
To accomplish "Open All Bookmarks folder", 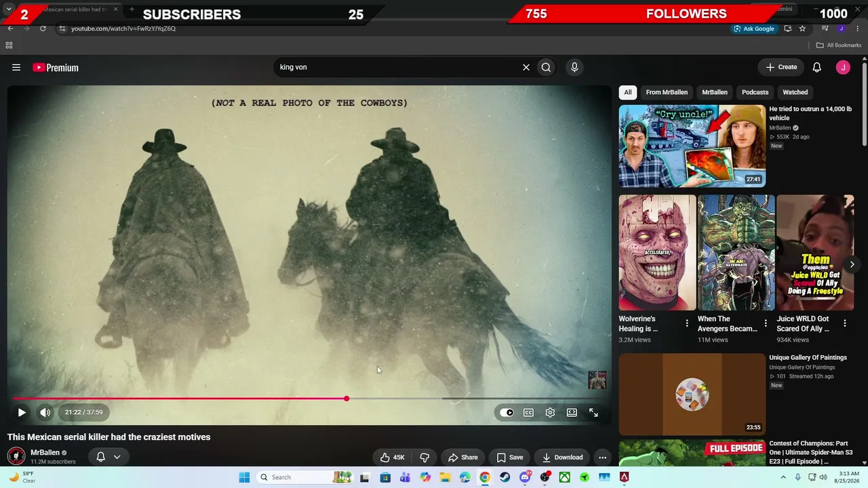I will tap(839, 45).
